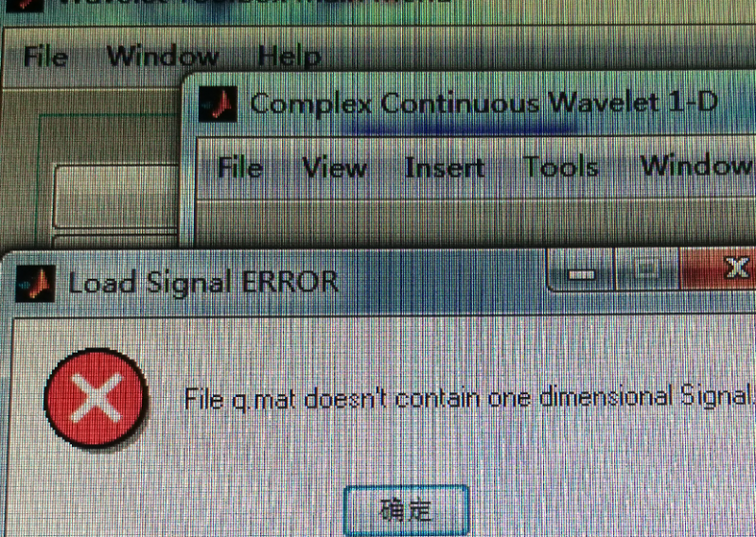
Task: Click the greyed maximize button of error dialog
Action: tap(647, 270)
